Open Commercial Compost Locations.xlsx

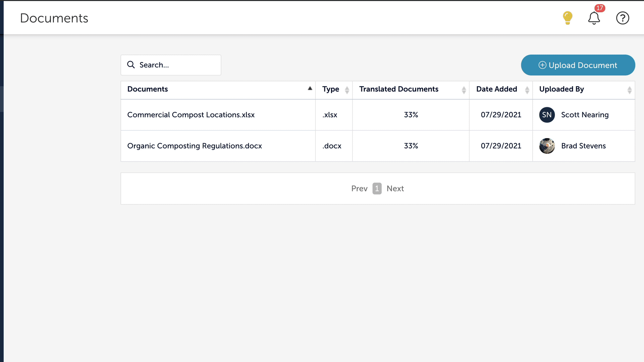(191, 115)
